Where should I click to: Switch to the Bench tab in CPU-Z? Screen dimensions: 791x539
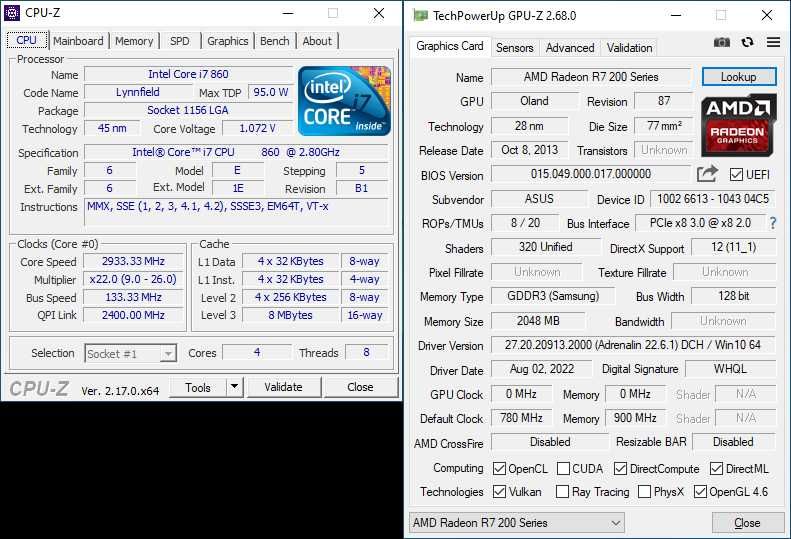(x=274, y=41)
